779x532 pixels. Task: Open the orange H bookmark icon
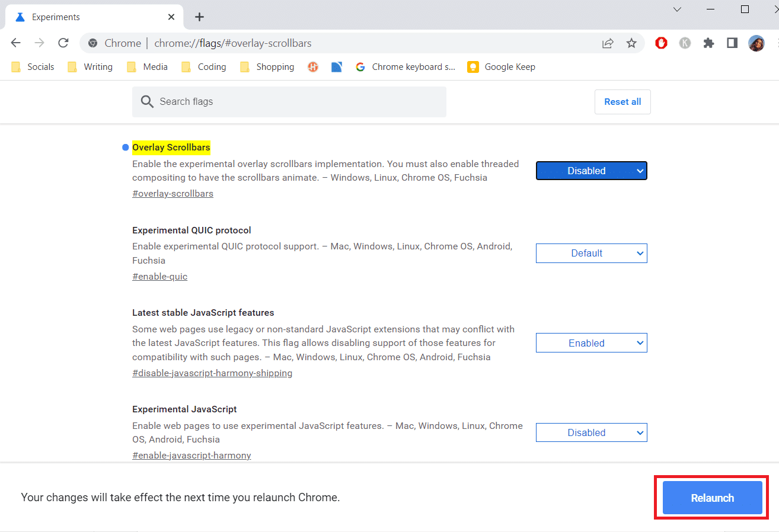point(313,67)
